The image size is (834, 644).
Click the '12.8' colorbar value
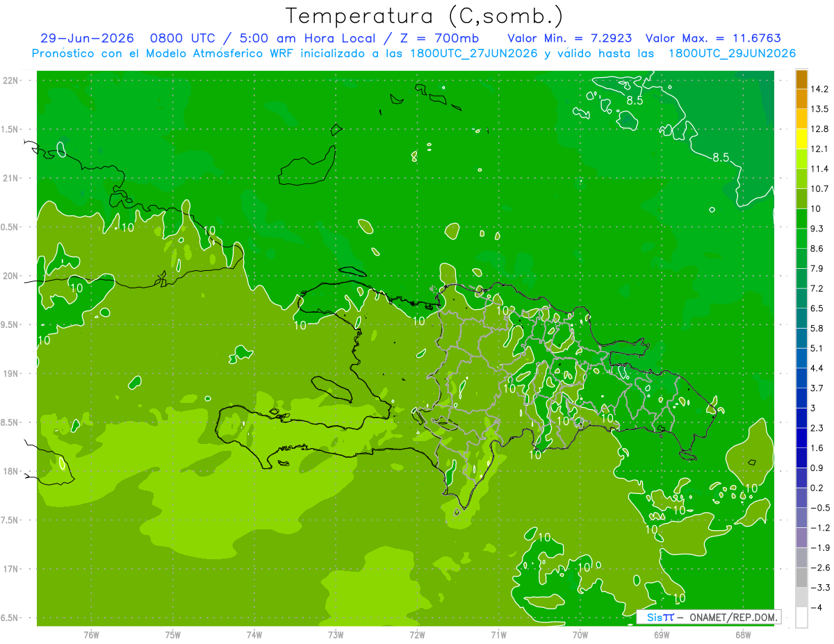[819, 129]
